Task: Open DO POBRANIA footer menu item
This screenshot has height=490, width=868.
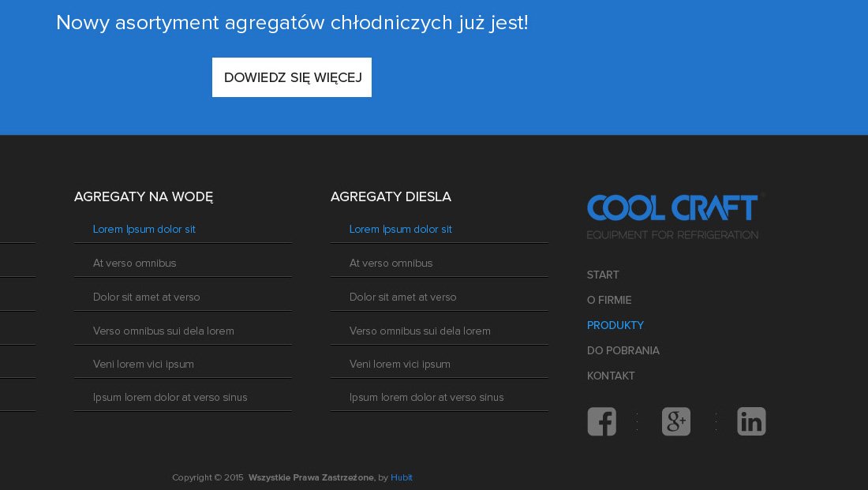Action: click(x=623, y=350)
